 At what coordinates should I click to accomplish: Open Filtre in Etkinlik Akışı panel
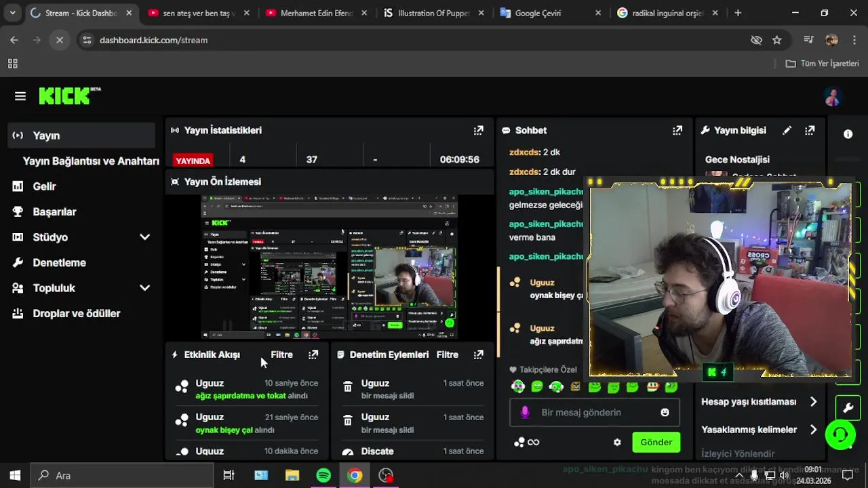[281, 354]
